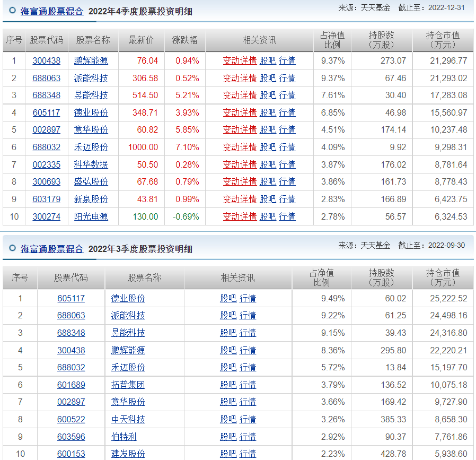Open 建发股份 stock name
This screenshot has width=476, height=460.
pyautogui.click(x=128, y=454)
